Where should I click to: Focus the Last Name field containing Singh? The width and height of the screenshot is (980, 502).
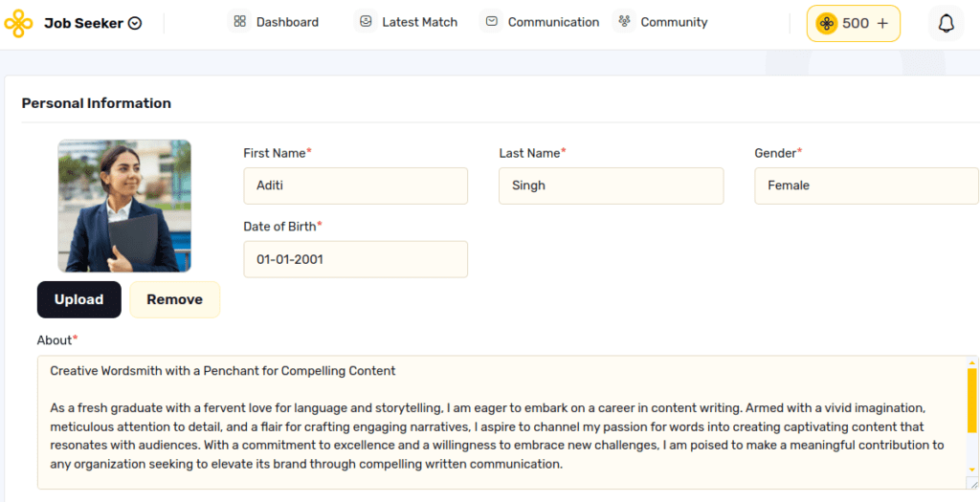tap(611, 186)
